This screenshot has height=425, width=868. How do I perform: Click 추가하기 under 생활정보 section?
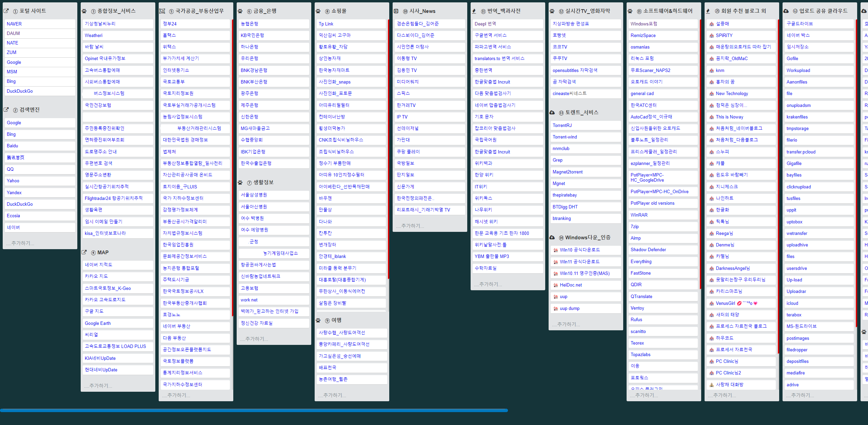[254, 339]
